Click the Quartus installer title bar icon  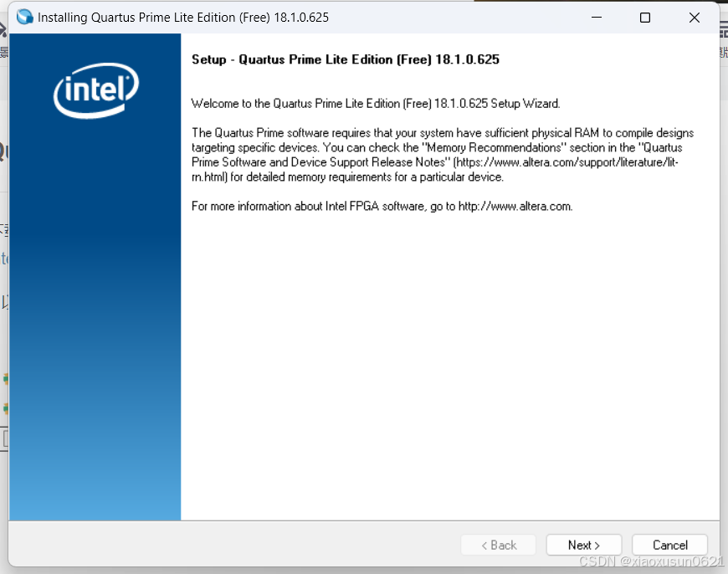coord(24,18)
